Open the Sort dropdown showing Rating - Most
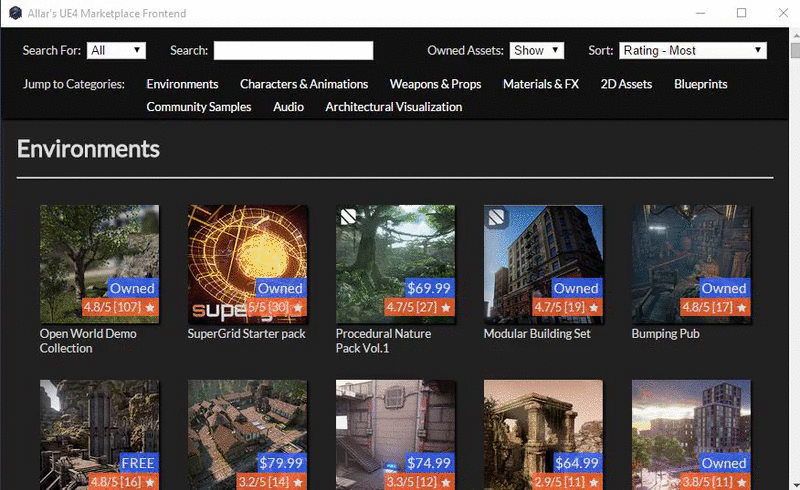The image size is (800, 490). point(693,51)
